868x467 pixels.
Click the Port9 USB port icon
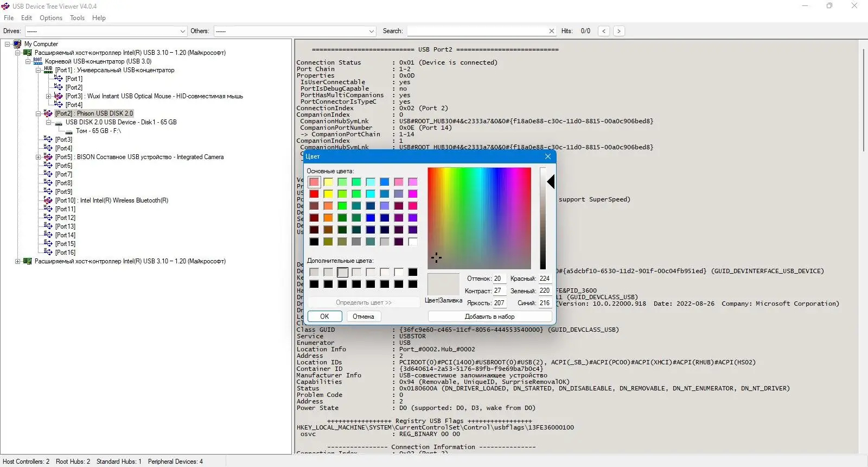(48, 192)
